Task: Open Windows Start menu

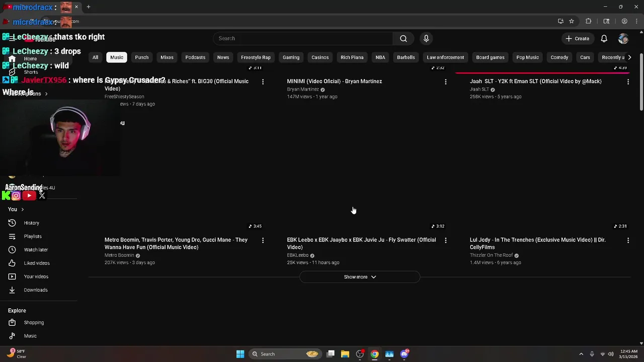Action: tap(240, 354)
